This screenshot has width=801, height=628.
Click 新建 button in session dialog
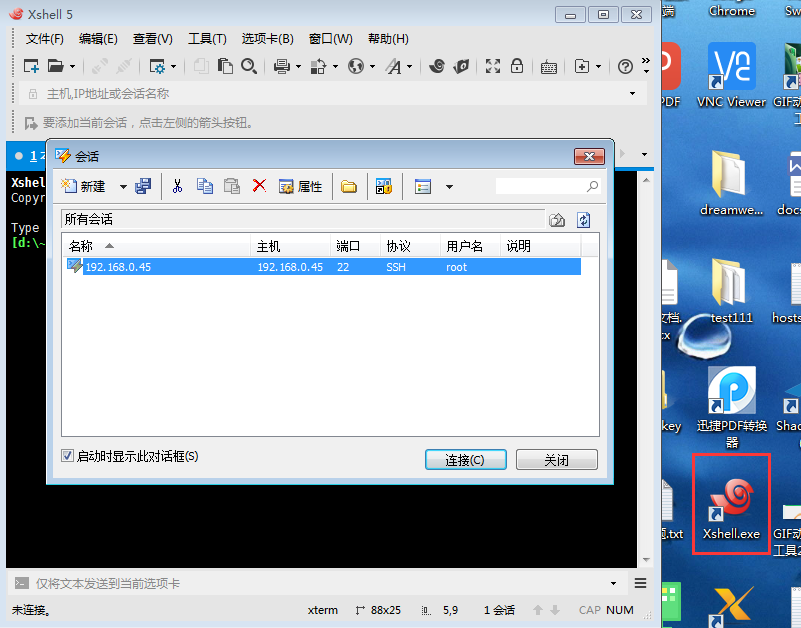tap(83, 187)
